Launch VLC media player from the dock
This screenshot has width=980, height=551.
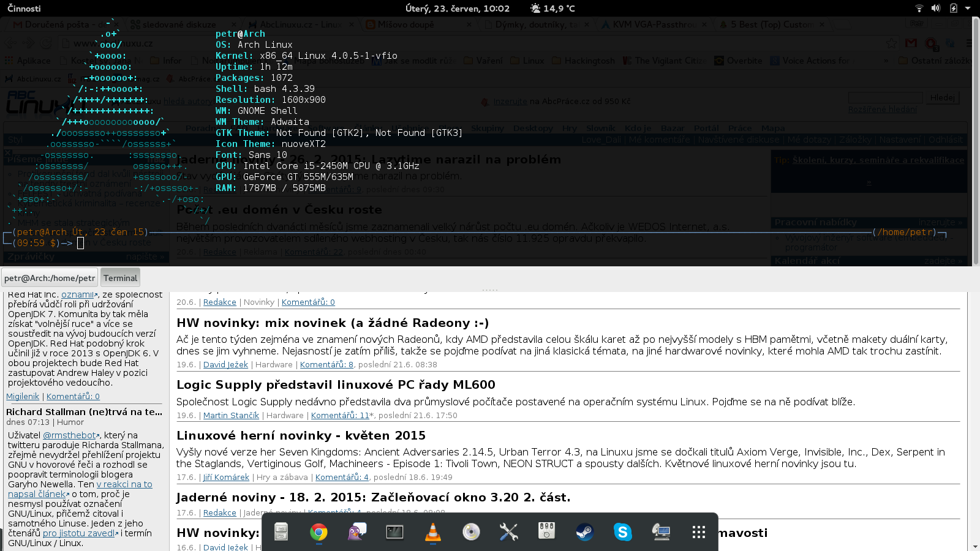[x=433, y=531]
